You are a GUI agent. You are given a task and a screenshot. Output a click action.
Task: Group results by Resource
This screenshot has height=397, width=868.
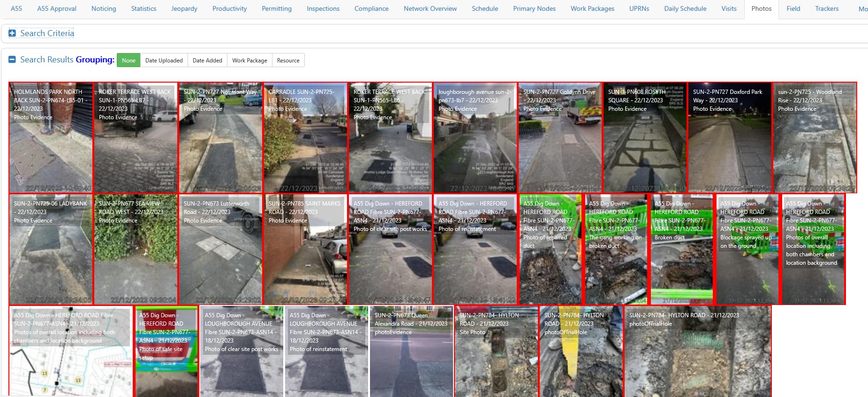pos(288,60)
